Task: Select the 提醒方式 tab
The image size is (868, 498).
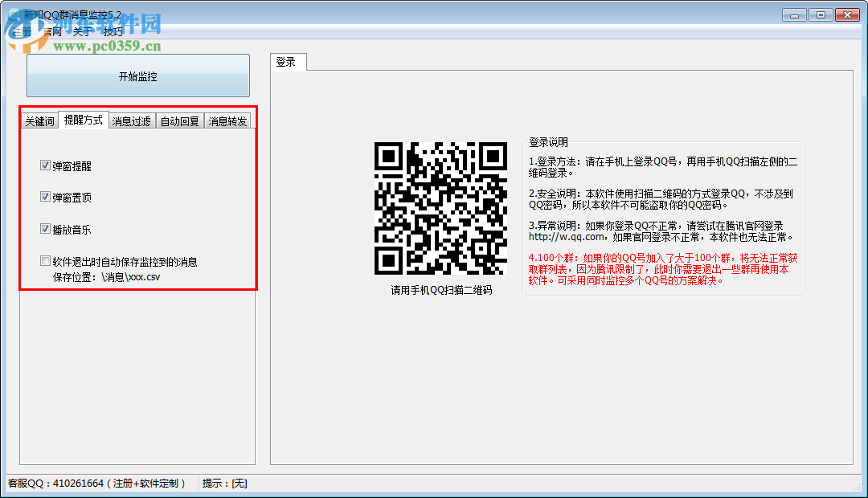Action: pos(84,119)
